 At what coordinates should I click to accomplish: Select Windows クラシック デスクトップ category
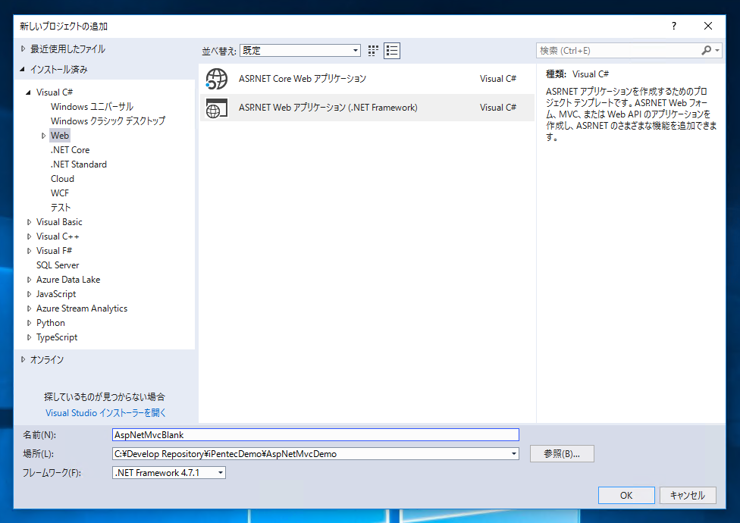pos(108,121)
